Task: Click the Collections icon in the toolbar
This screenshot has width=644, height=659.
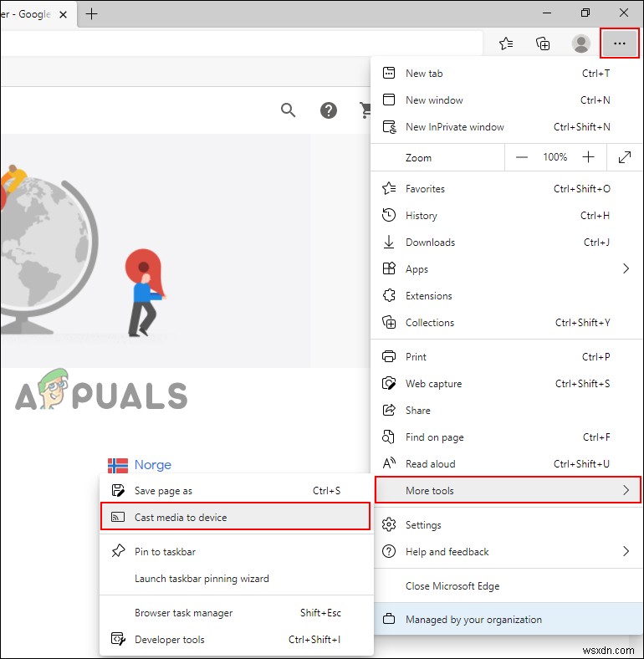Action: [x=543, y=43]
